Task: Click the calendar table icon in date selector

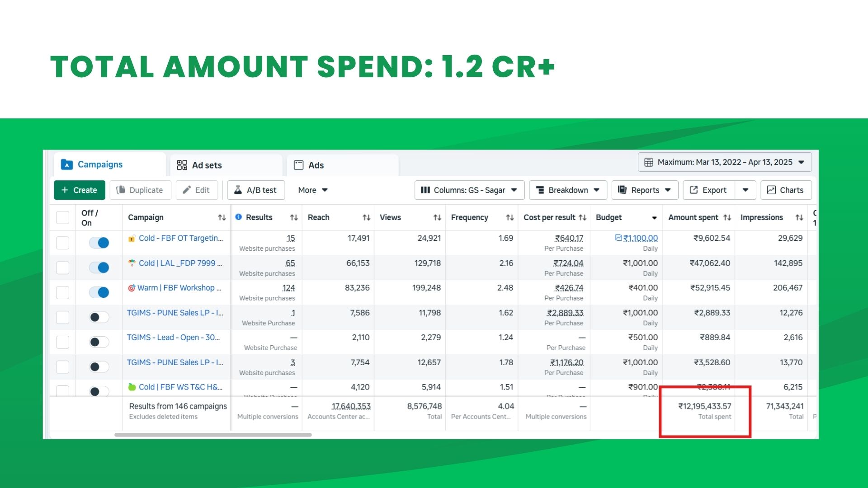Action: [649, 162]
